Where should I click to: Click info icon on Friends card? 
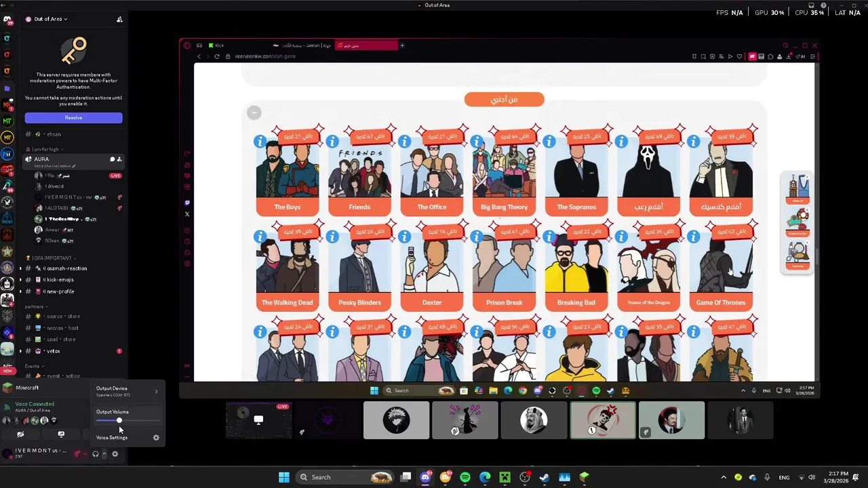332,141
